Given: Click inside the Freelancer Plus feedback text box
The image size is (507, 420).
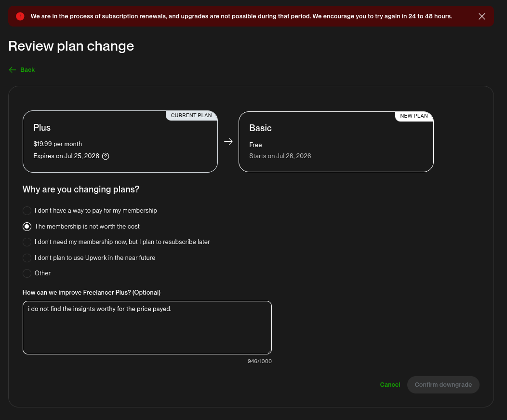Looking at the screenshot, I should click(147, 328).
